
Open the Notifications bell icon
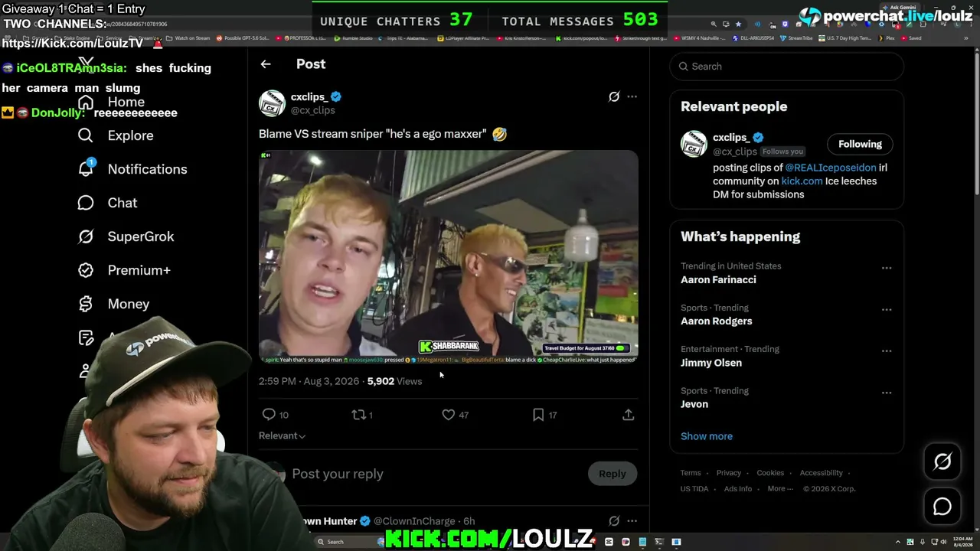click(86, 168)
